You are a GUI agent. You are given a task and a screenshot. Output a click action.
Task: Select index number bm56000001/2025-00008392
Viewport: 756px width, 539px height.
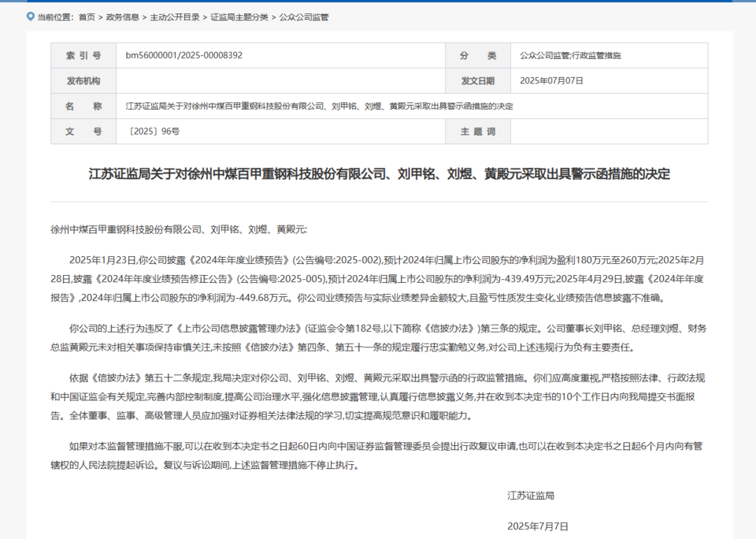coord(184,55)
